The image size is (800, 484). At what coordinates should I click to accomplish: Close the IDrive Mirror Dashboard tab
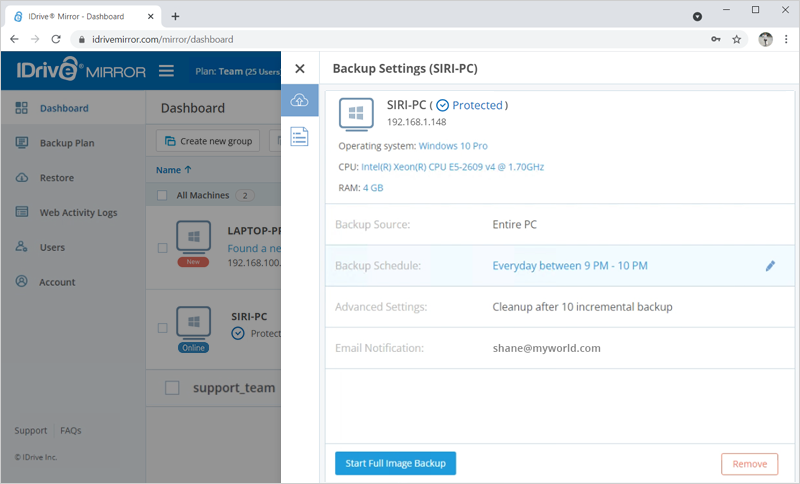point(151,16)
